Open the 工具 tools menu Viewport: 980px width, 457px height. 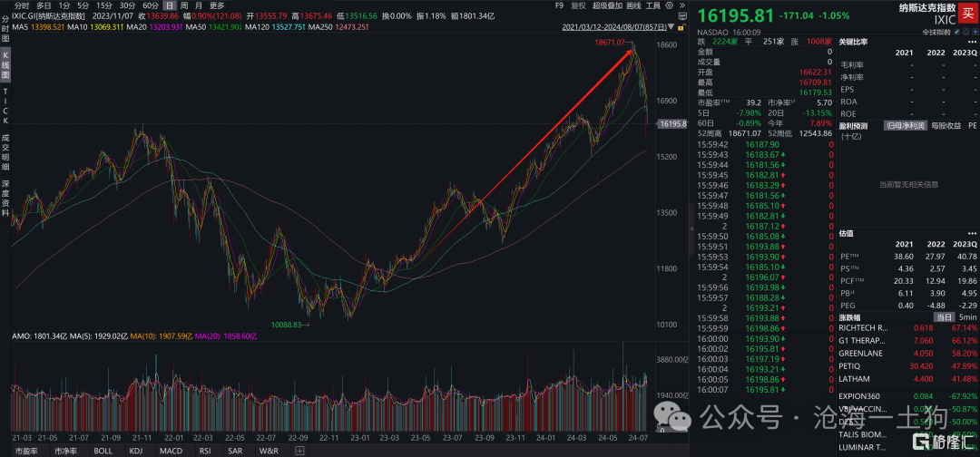653,5
